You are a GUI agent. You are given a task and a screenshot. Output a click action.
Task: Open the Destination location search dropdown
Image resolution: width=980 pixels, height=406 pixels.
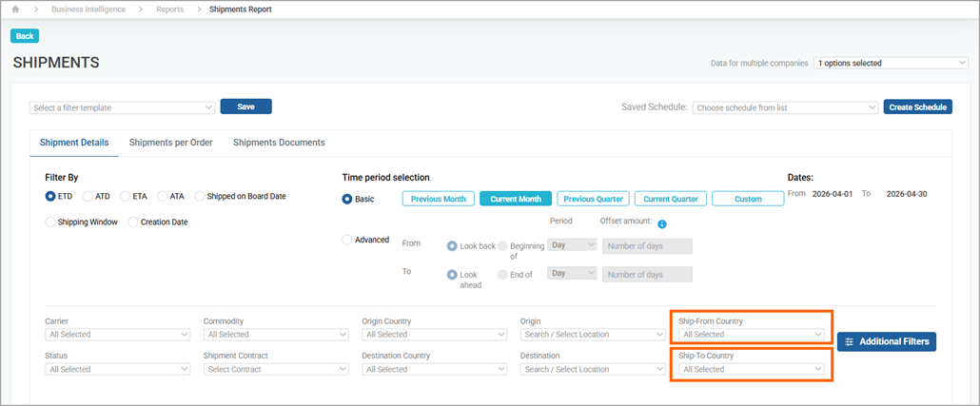click(x=593, y=370)
